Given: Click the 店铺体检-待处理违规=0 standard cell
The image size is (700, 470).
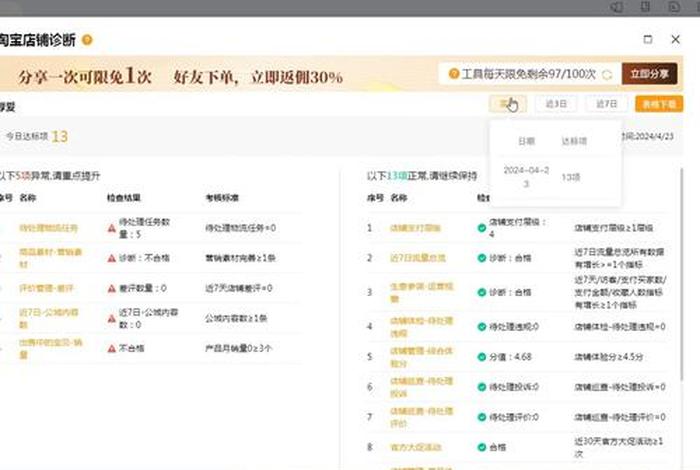Looking at the screenshot, I should pos(620,327).
